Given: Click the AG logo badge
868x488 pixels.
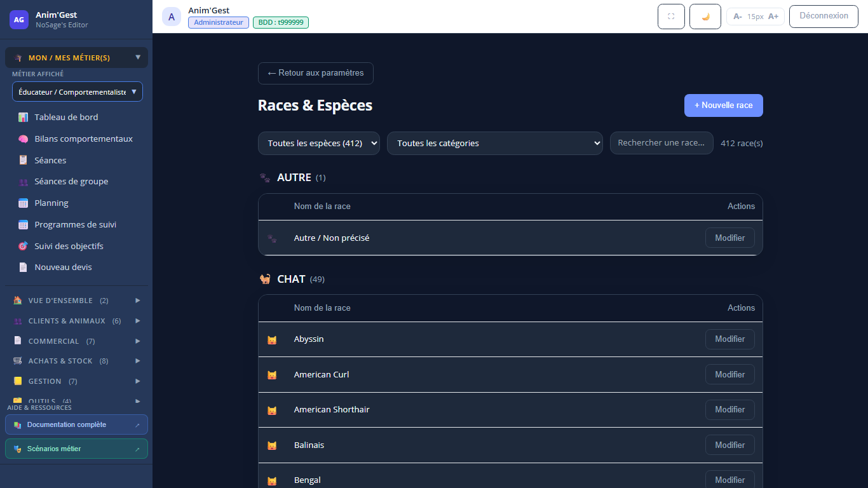Looking at the screenshot, I should (x=19, y=20).
